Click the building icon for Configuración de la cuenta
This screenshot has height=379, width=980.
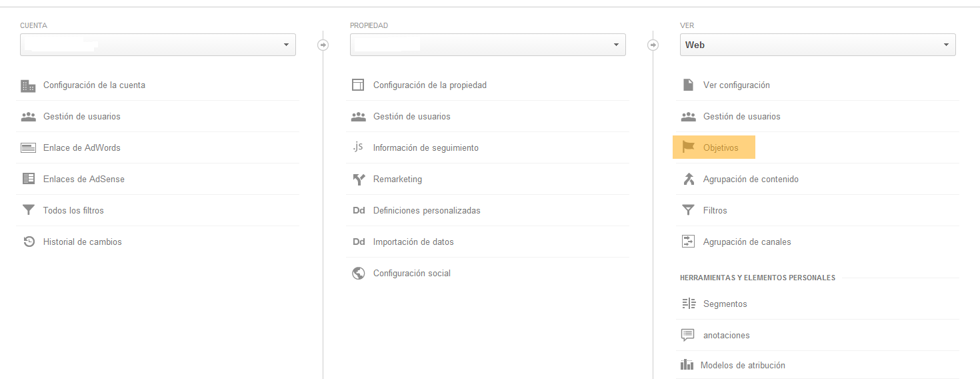tap(28, 85)
